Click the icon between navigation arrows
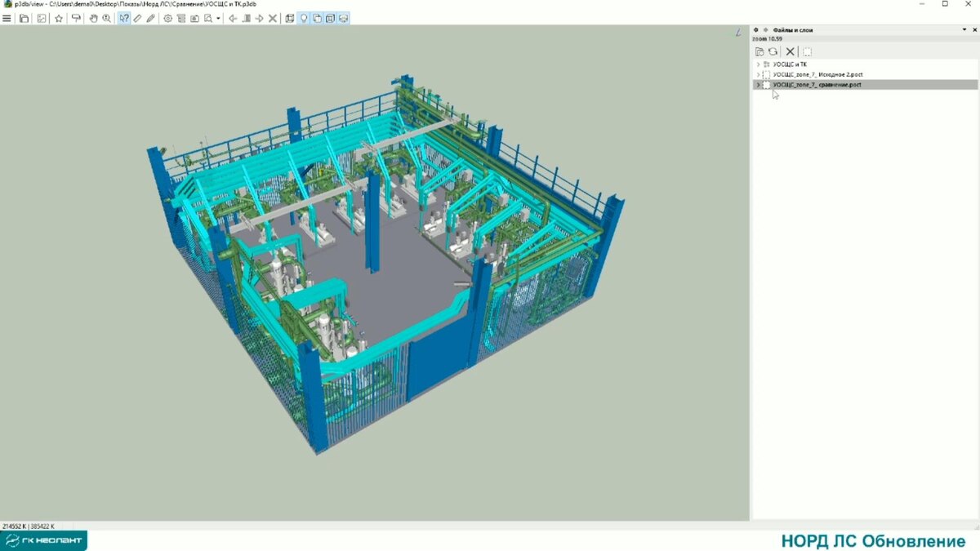The image size is (980, 551). (247, 18)
